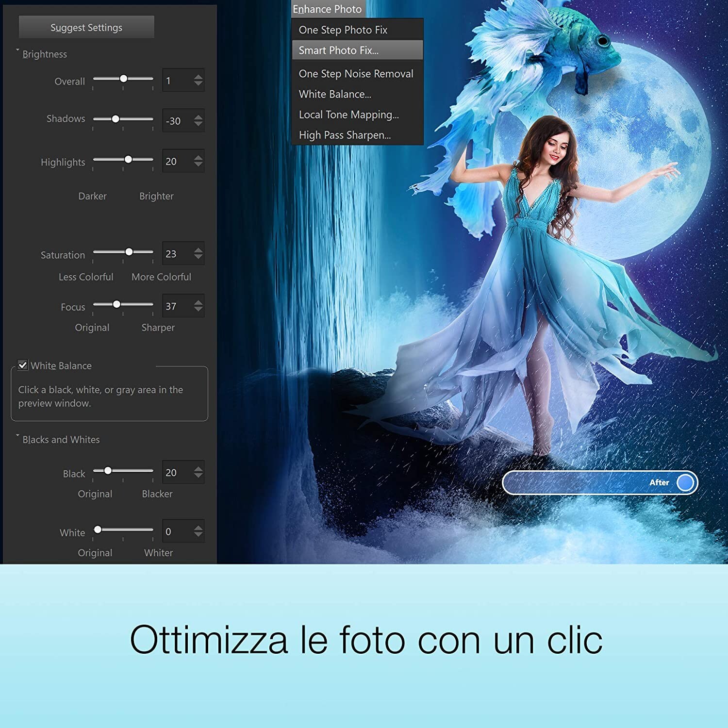Increase Saturation using the up stepper arrow
Screen dimensions: 728x728
[x=198, y=249]
